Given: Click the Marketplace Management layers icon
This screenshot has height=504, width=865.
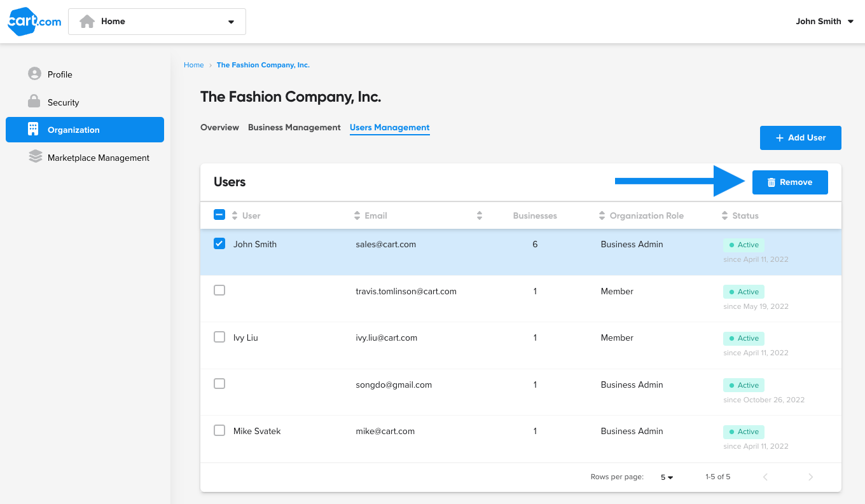Looking at the screenshot, I should pyautogui.click(x=35, y=157).
